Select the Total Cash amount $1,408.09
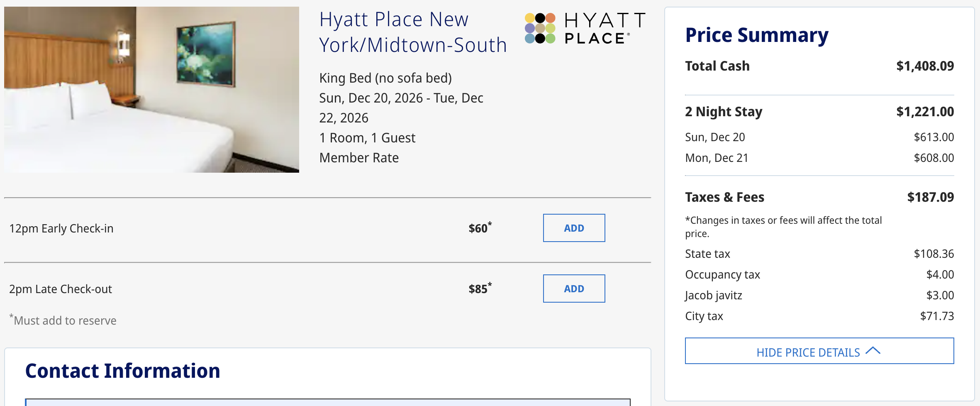980x406 pixels. [x=924, y=66]
